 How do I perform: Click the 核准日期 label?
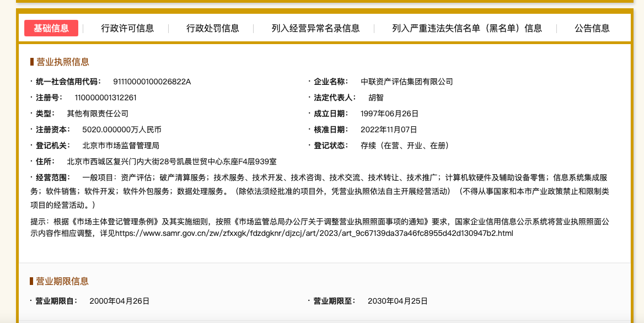click(x=331, y=130)
